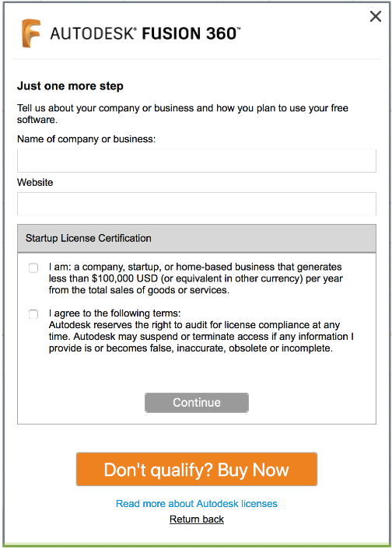Click the 'Just one more step' heading
The image size is (392, 549).
click(x=70, y=86)
